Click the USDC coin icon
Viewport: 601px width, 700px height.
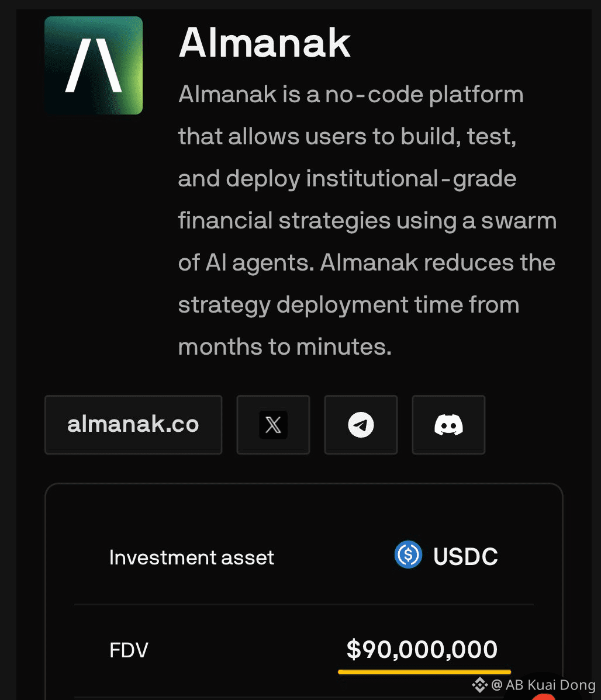pos(408,555)
